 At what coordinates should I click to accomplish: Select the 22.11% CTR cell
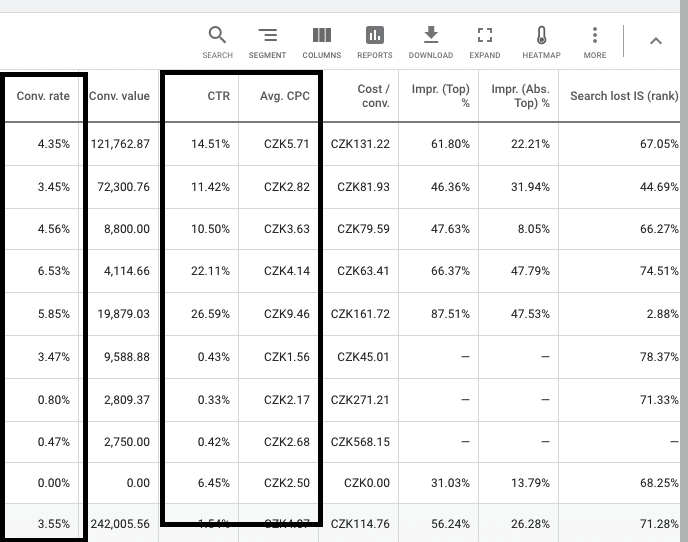click(210, 271)
